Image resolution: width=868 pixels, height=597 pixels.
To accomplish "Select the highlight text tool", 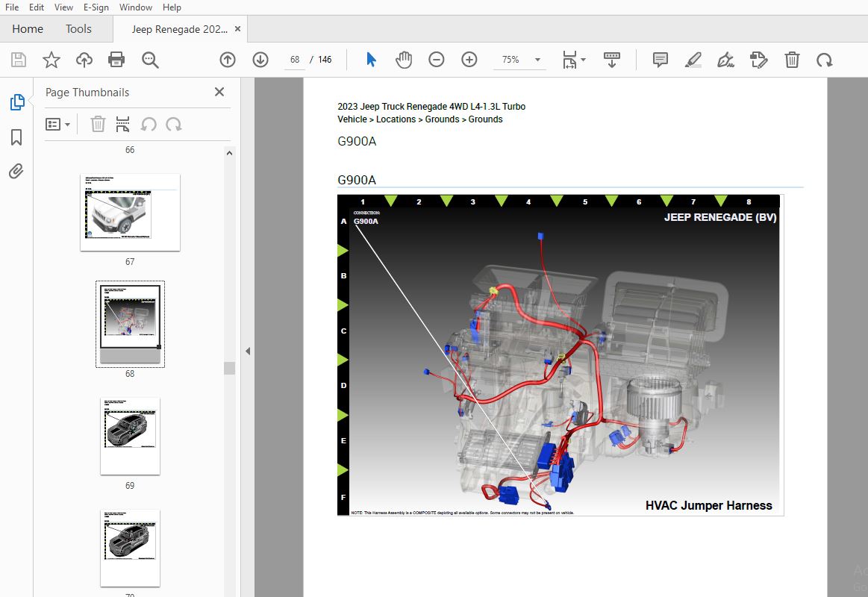I will coord(693,60).
